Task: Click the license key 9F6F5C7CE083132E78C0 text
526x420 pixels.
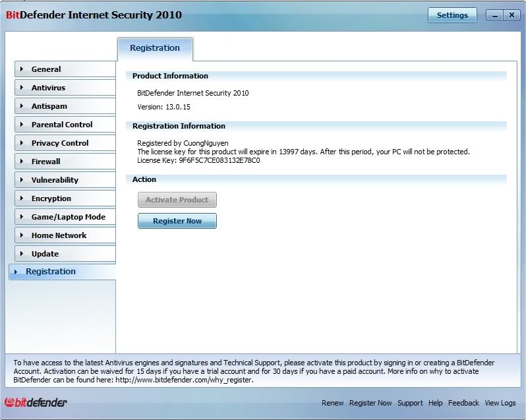Action: pos(219,160)
